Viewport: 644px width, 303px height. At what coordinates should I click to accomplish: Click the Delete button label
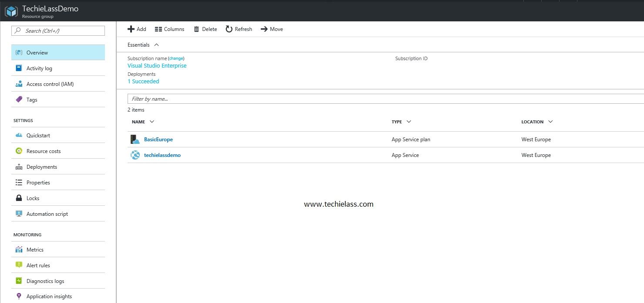pos(209,29)
